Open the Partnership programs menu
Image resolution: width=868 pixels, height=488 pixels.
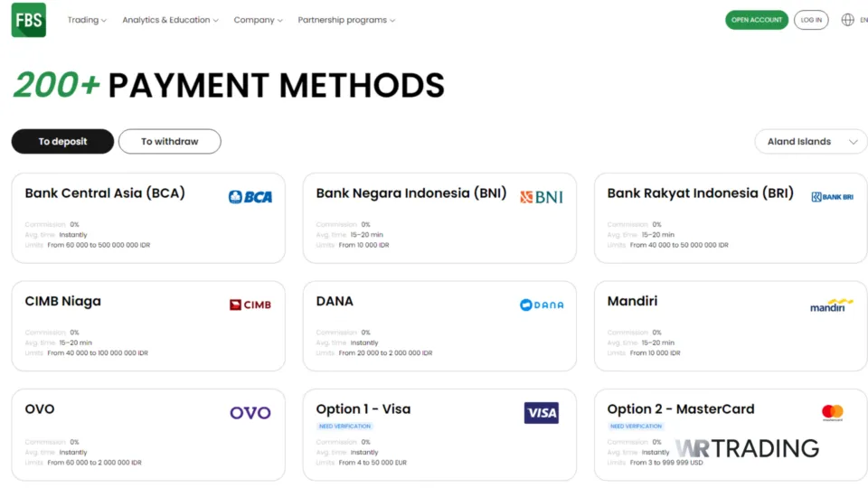point(346,20)
